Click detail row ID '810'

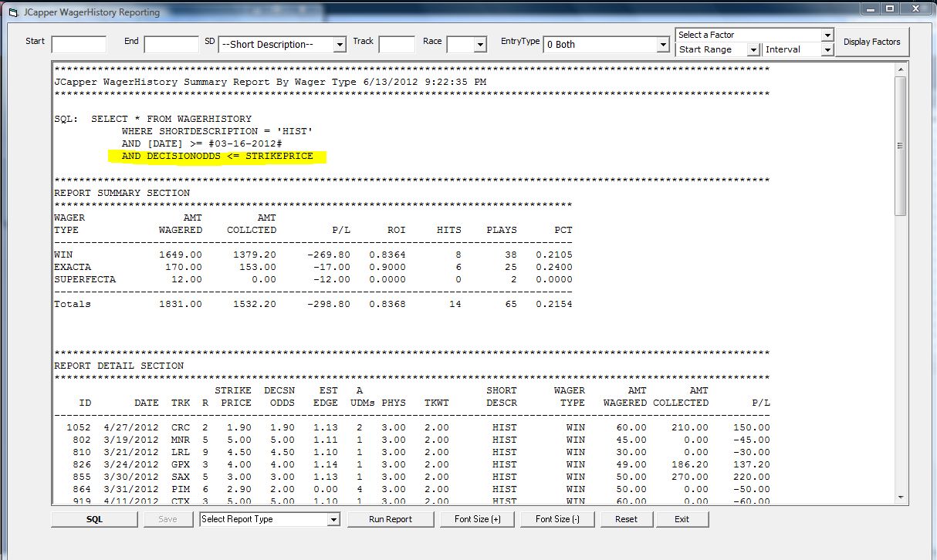click(82, 452)
